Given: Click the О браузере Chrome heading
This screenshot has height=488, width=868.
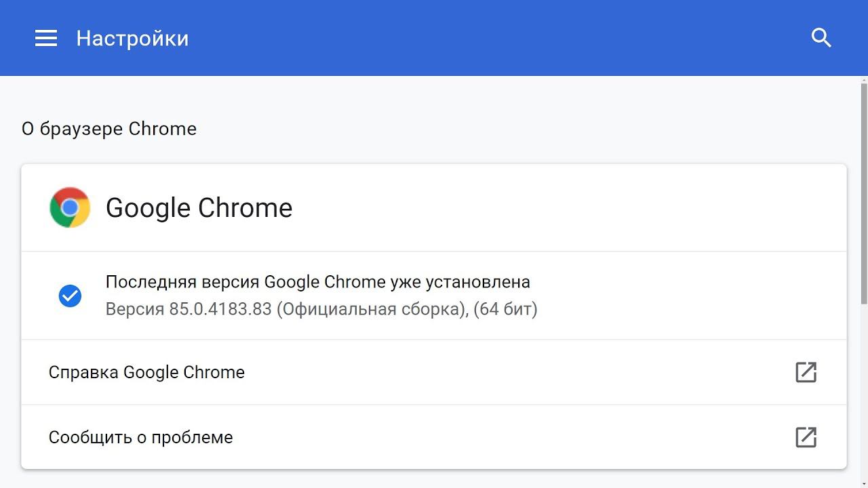Looking at the screenshot, I should [109, 129].
